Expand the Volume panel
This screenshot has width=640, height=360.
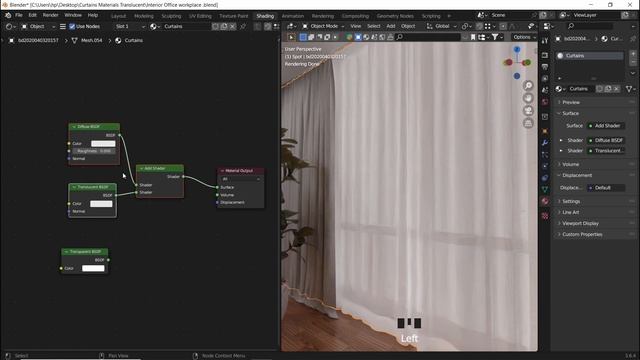coord(571,164)
